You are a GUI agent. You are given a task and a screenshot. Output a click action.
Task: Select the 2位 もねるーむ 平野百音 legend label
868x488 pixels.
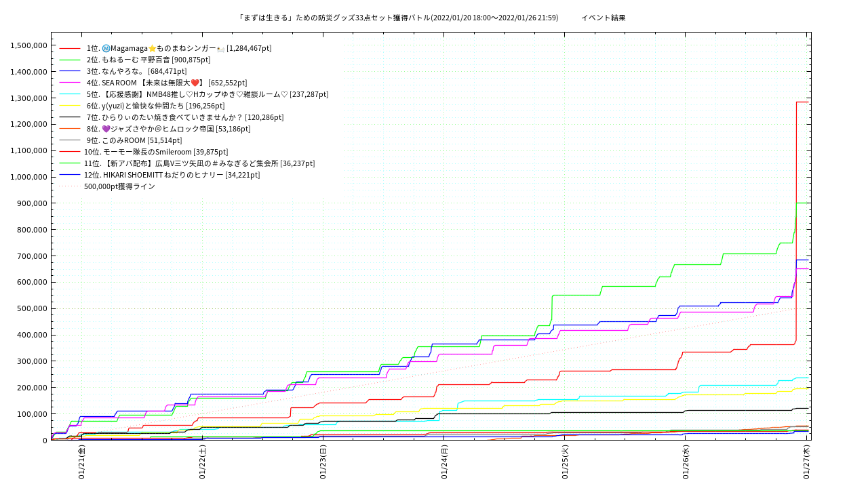click(x=149, y=60)
